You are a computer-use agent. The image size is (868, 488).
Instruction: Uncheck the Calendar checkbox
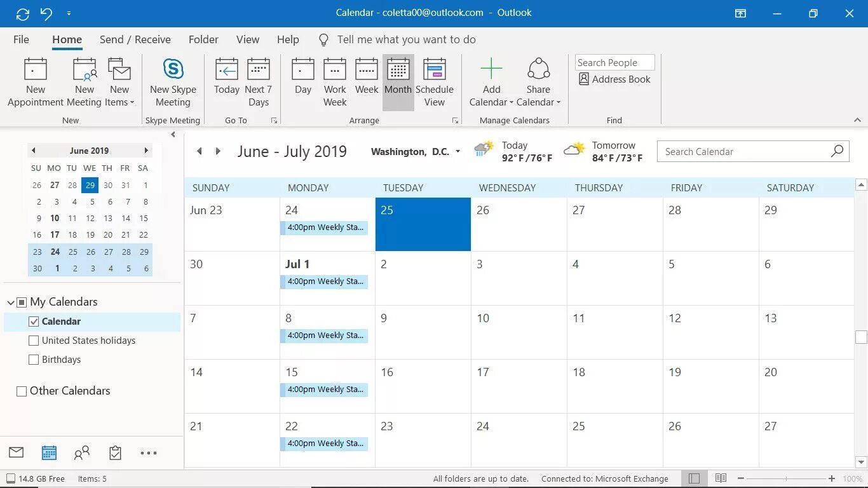coord(34,322)
